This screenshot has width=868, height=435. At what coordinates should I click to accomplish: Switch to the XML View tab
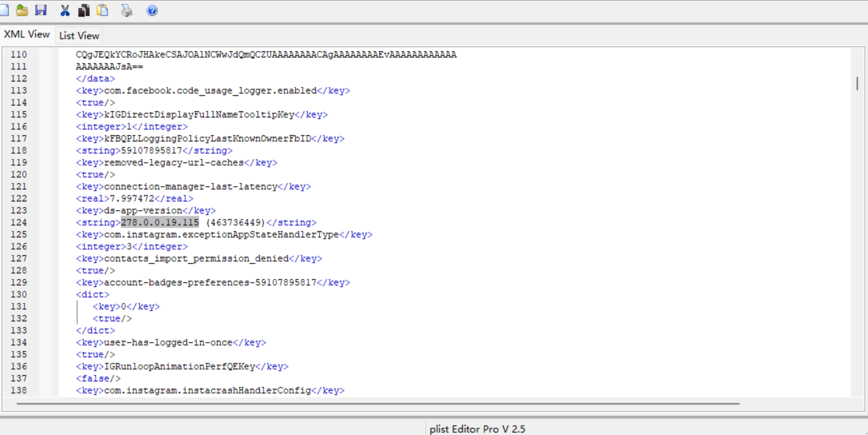tap(27, 35)
